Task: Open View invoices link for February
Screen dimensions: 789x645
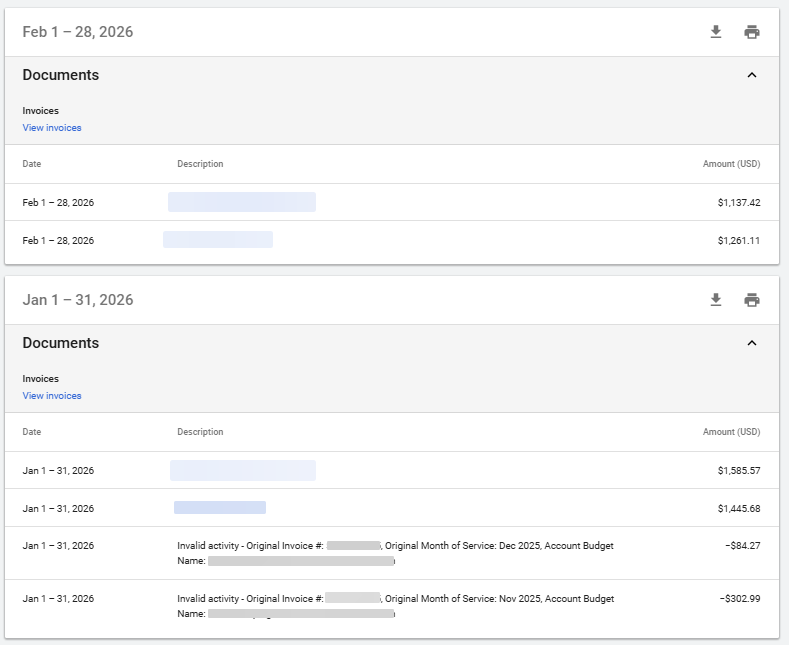Action: coord(52,128)
